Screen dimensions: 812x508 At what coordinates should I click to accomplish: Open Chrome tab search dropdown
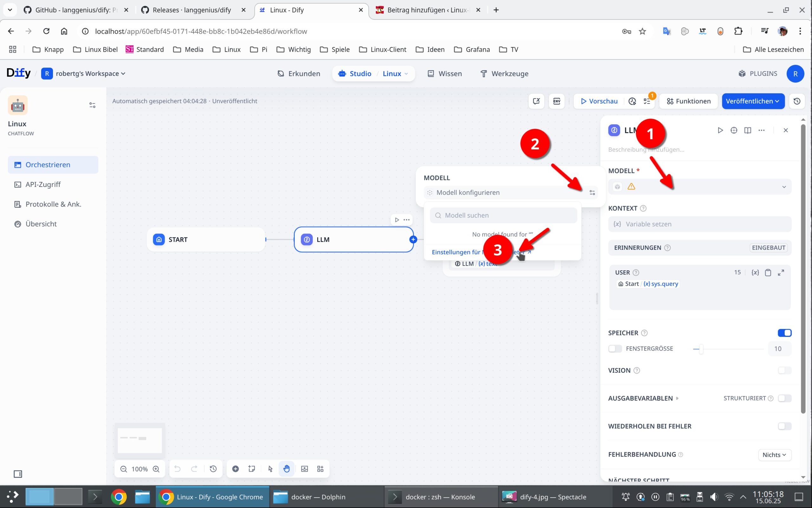click(10, 10)
